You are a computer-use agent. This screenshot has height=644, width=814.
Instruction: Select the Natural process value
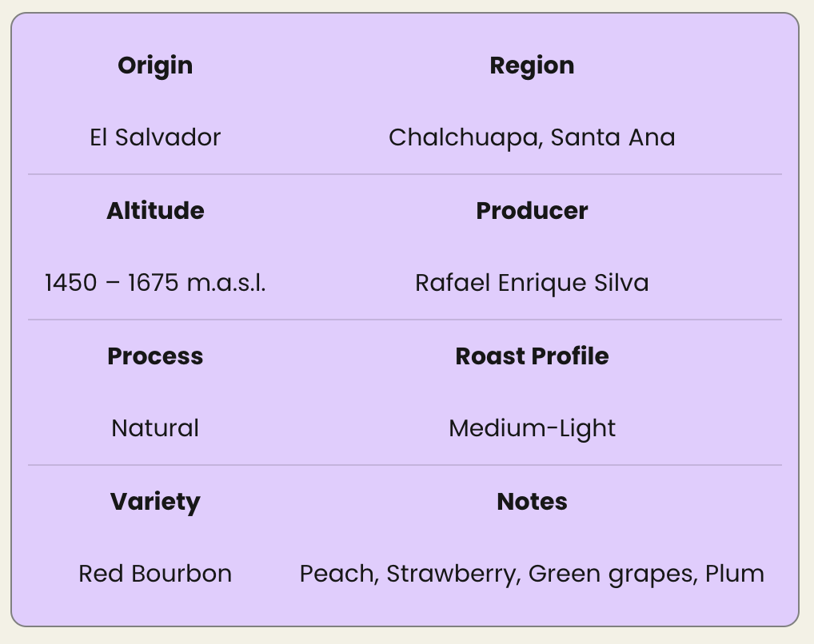tap(155, 428)
